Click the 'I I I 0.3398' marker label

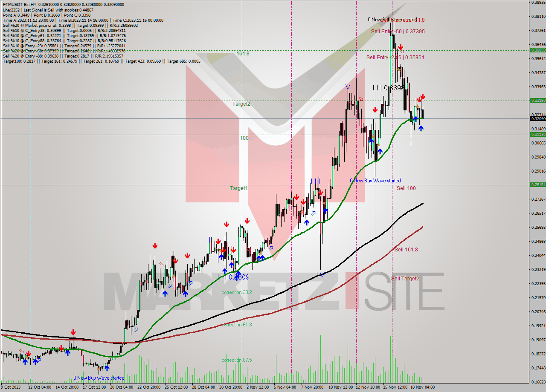[389, 88]
